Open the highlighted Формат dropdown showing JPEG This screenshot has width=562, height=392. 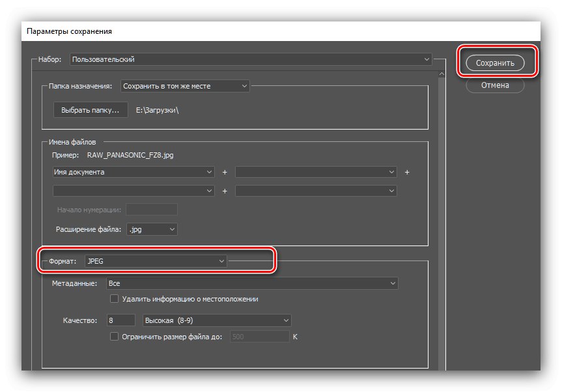coord(156,260)
